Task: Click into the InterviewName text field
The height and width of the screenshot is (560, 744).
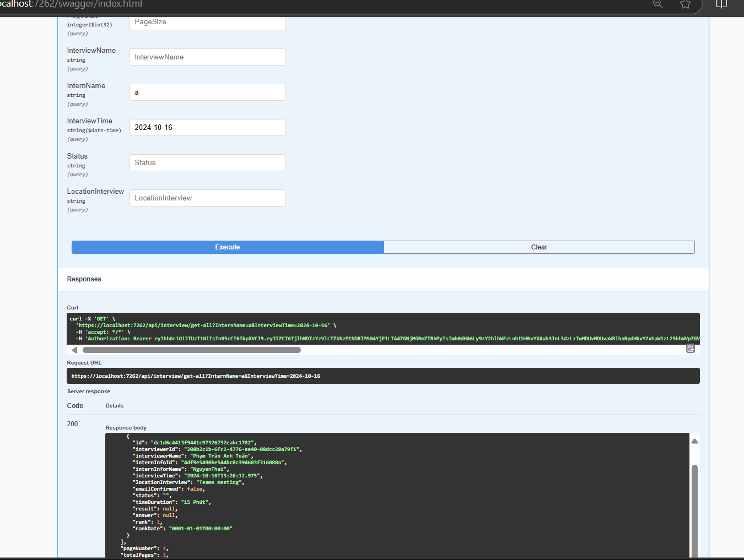Action: (207, 57)
